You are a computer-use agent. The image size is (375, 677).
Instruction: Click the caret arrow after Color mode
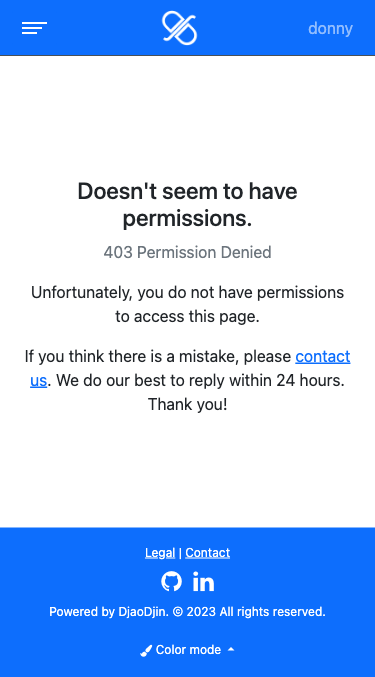pyautogui.click(x=231, y=649)
